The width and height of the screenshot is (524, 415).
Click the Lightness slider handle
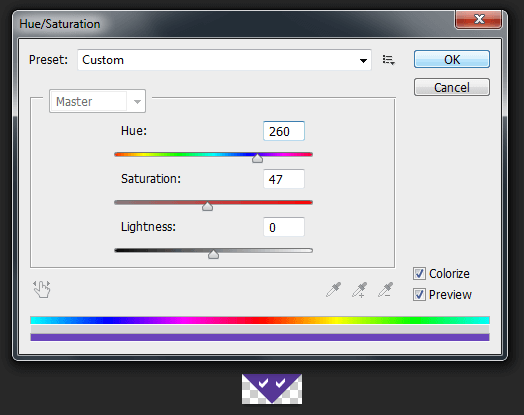pyautogui.click(x=213, y=254)
